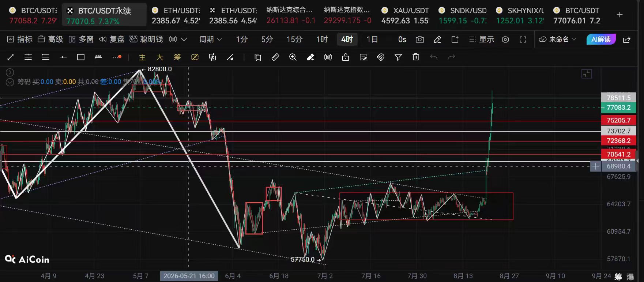Image resolution: width=644 pixels, height=282 pixels.
Task: Click the pencil draw icon in top bar
Action: point(437,39)
